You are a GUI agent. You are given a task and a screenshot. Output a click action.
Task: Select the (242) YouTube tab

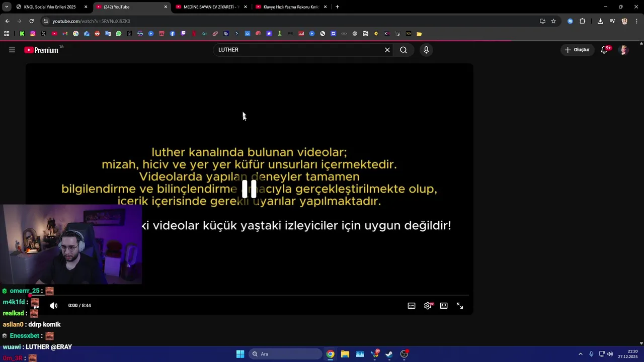point(131,7)
